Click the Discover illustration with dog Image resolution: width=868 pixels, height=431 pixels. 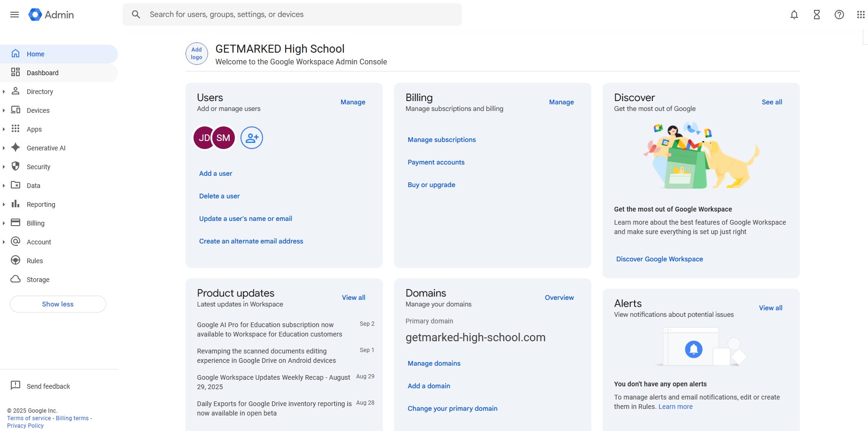(x=701, y=156)
